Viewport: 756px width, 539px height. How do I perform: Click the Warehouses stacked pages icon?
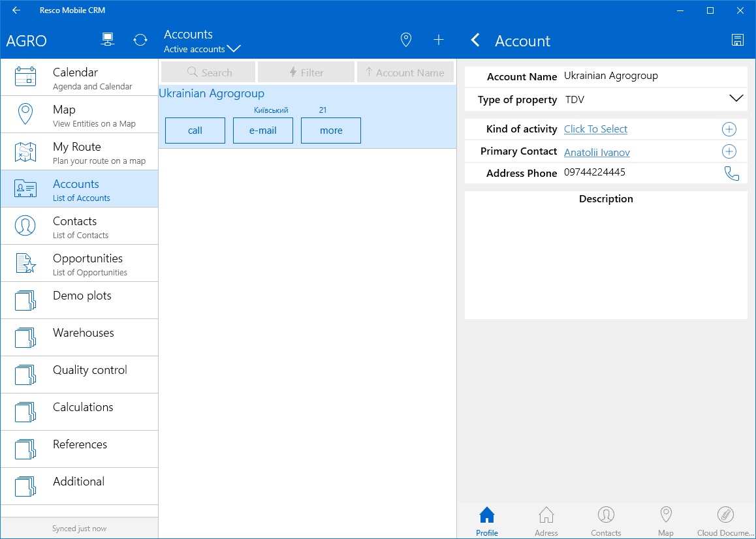pyautogui.click(x=25, y=337)
